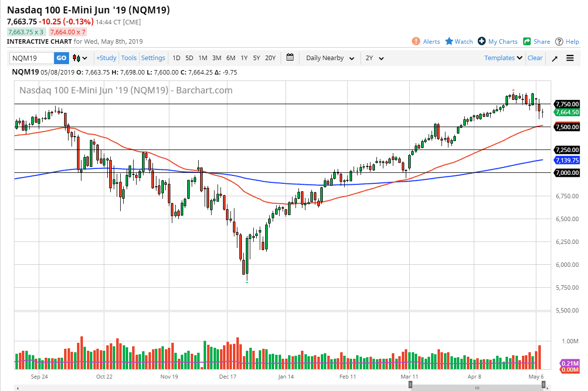
Task: Expand the chart with the full-screen arrow icon
Action: pos(555,58)
